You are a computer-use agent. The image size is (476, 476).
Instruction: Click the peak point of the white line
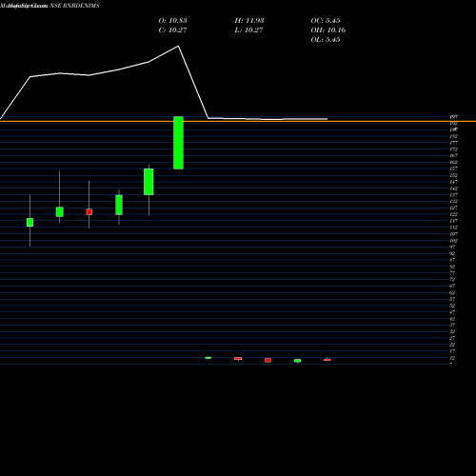178,46
